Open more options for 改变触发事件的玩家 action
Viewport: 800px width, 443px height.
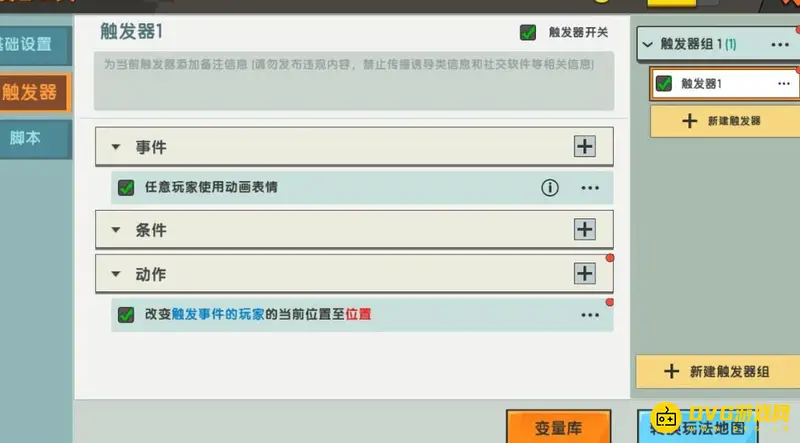pyautogui.click(x=590, y=315)
